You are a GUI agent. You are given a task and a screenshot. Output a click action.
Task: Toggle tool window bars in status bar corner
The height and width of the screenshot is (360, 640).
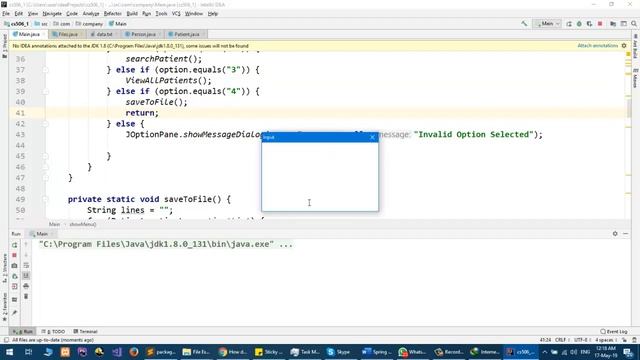(6, 340)
